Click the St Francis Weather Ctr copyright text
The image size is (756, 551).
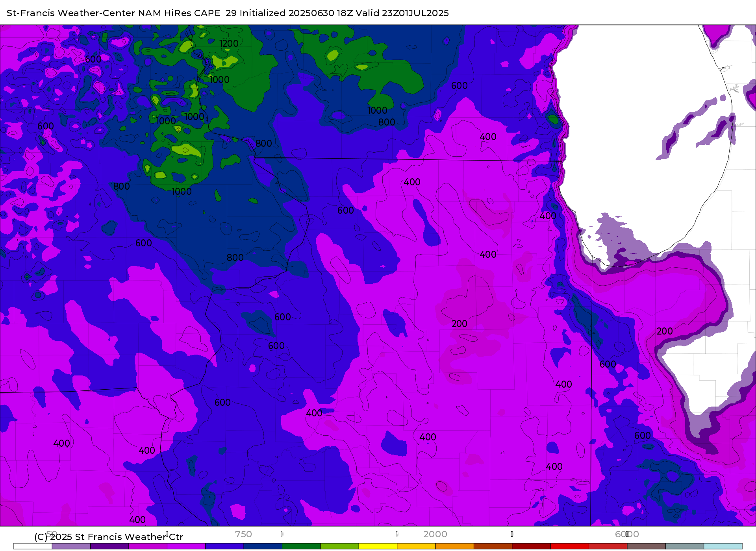(109, 537)
